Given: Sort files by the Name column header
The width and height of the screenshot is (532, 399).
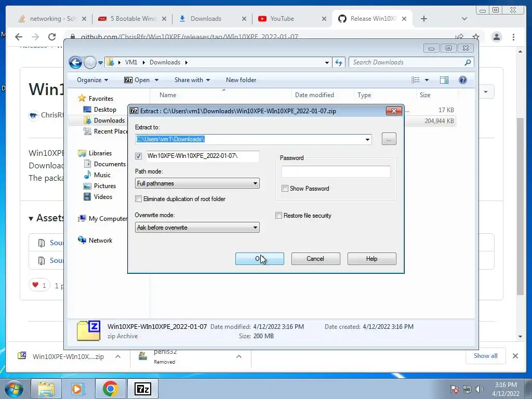Looking at the screenshot, I should tap(220, 95).
